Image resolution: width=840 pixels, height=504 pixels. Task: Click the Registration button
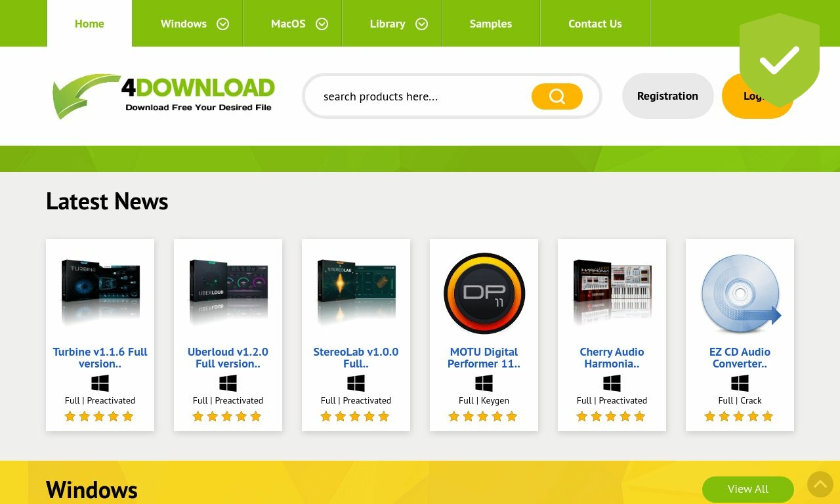[667, 96]
